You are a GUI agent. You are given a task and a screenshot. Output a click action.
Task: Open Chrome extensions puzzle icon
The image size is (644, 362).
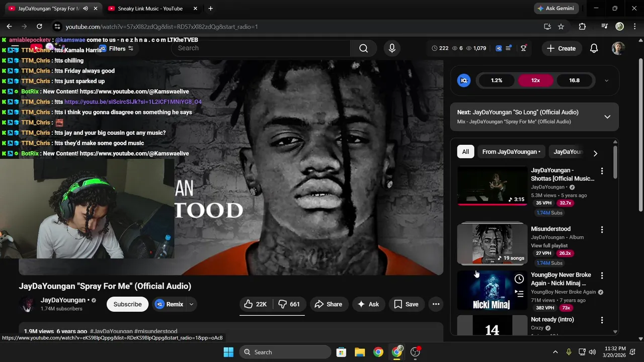point(582,27)
